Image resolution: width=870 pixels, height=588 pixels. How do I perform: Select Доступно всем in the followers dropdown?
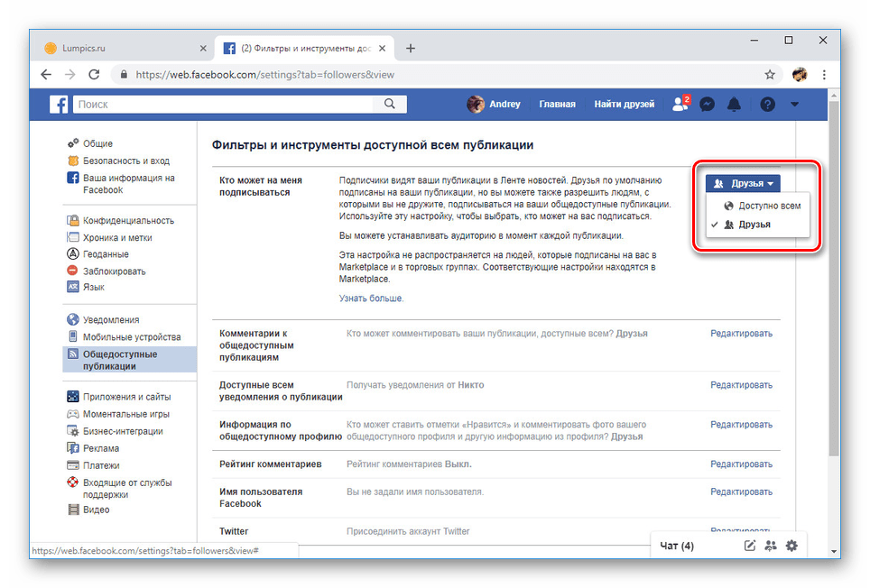(766, 206)
